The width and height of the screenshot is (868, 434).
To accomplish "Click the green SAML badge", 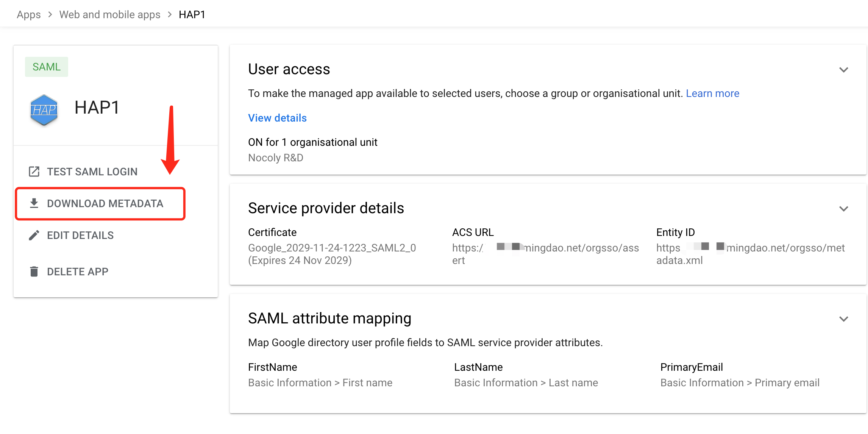I will (x=47, y=67).
